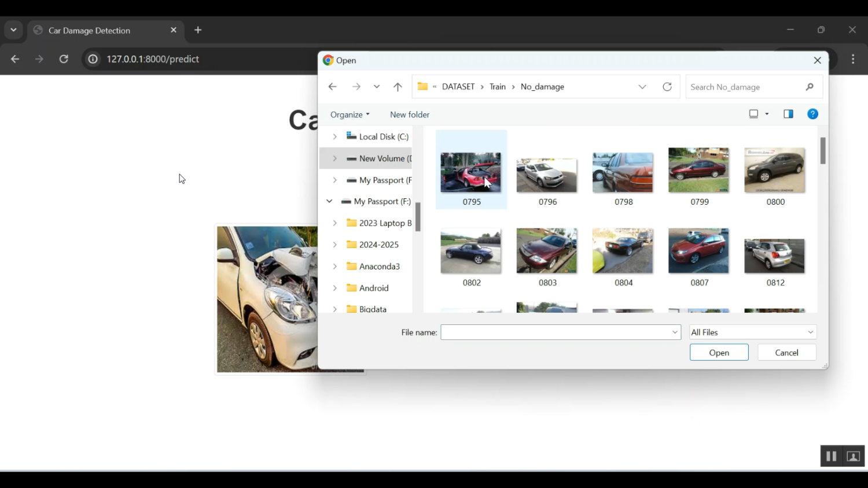868x488 pixels.
Task: Click the Up one level arrow in dialog
Action: pyautogui.click(x=398, y=87)
